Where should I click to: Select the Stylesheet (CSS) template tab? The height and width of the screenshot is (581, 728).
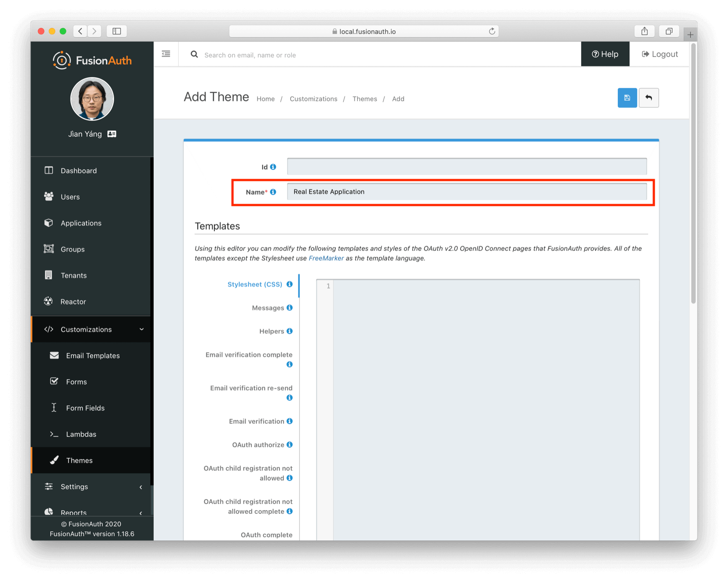pyautogui.click(x=255, y=284)
